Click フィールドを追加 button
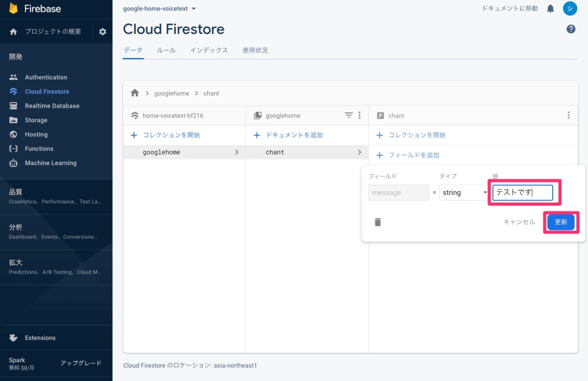The image size is (588, 381). pyautogui.click(x=408, y=155)
